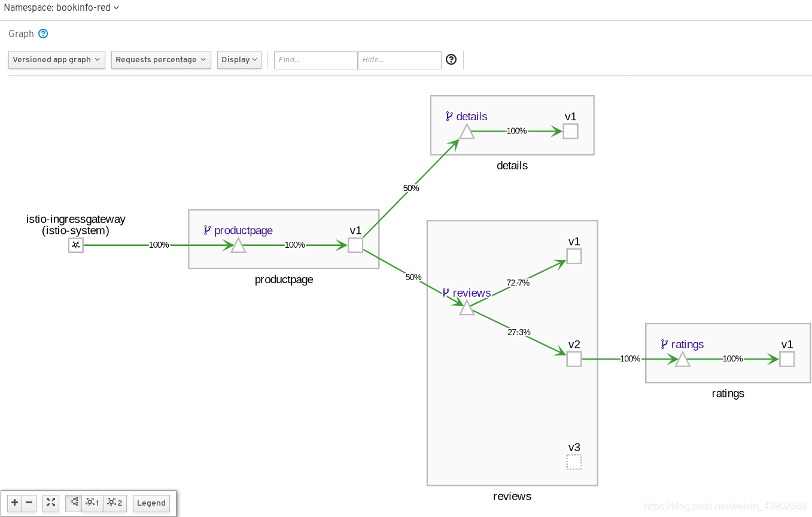Click the reviews app box caption
Image resolution: width=812 pixels, height=517 pixels.
click(x=512, y=497)
